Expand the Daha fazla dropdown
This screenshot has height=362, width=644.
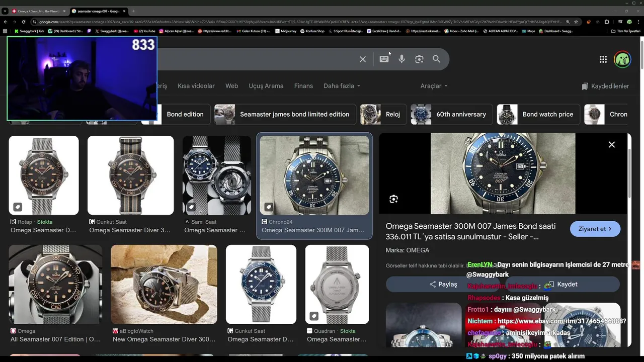click(x=342, y=86)
